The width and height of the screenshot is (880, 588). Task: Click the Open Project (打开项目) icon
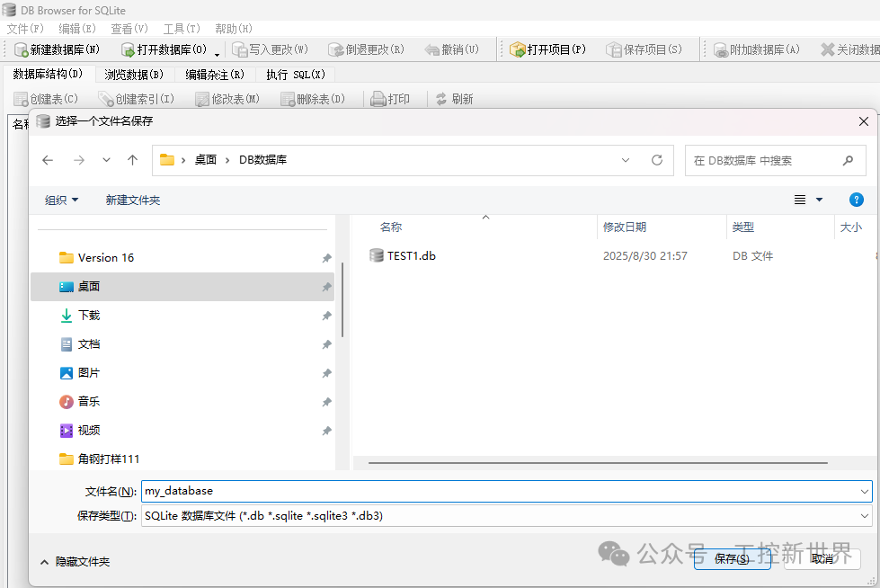click(518, 49)
